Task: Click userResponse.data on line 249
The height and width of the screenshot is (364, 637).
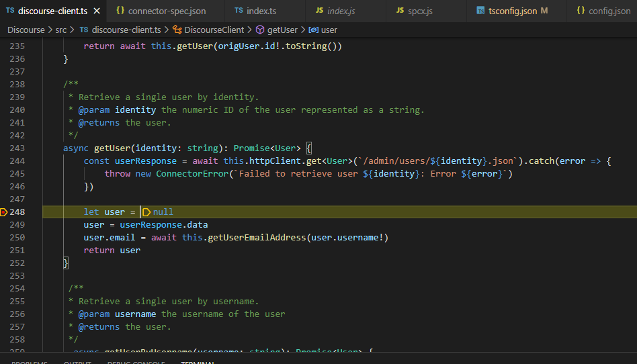Action: tap(164, 225)
